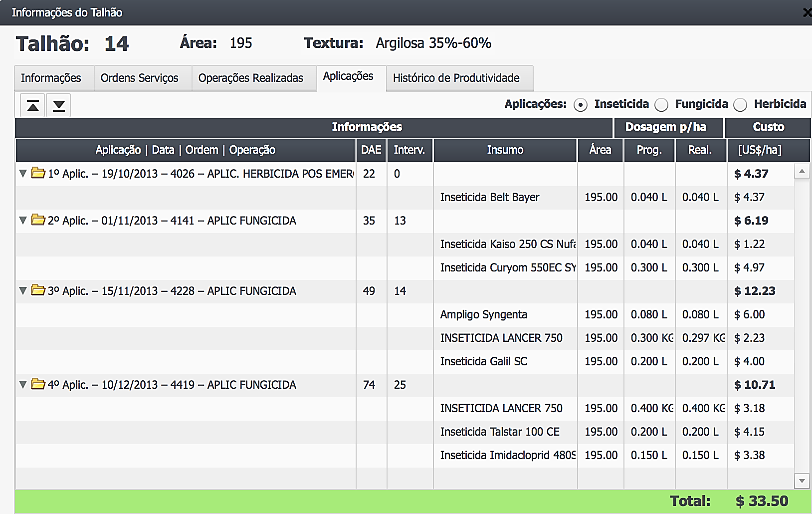Click the Total $ 33.50 value
812x514 pixels.
pyautogui.click(x=762, y=501)
